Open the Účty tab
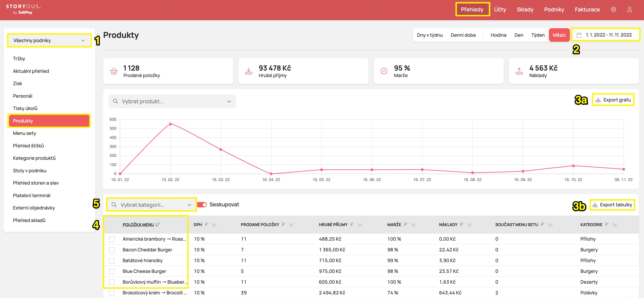The width and height of the screenshot is (644, 298). click(500, 9)
